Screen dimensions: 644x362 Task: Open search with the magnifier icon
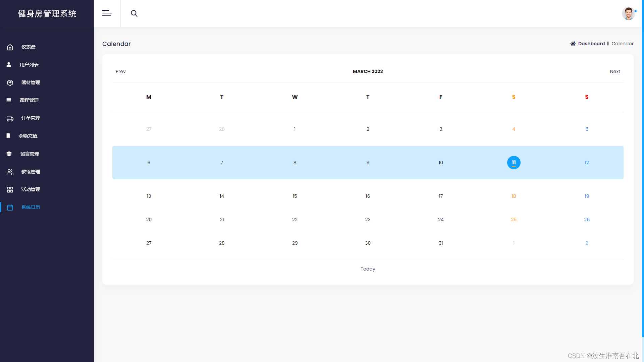(x=134, y=13)
